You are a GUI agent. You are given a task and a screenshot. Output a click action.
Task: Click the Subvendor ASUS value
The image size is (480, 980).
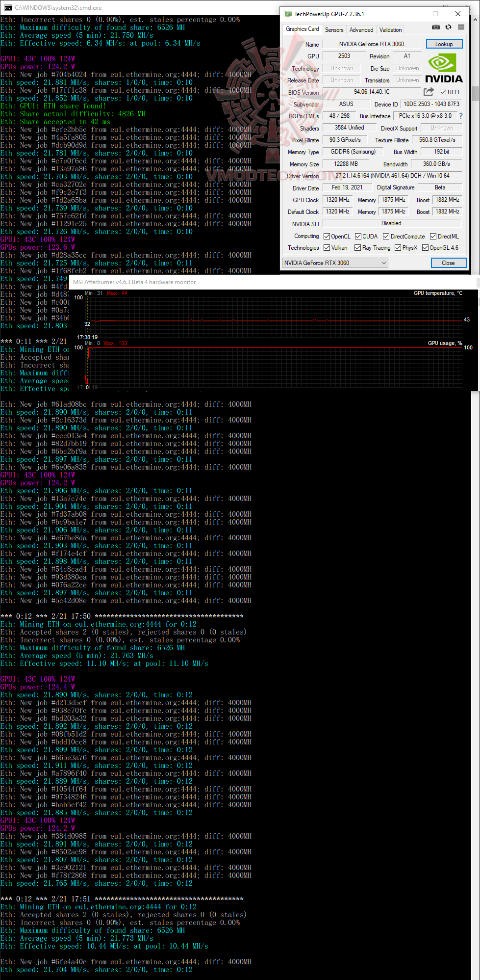346,104
